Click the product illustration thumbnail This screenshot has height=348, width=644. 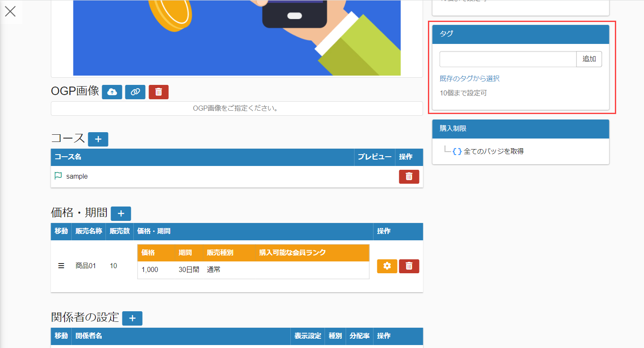click(236, 38)
